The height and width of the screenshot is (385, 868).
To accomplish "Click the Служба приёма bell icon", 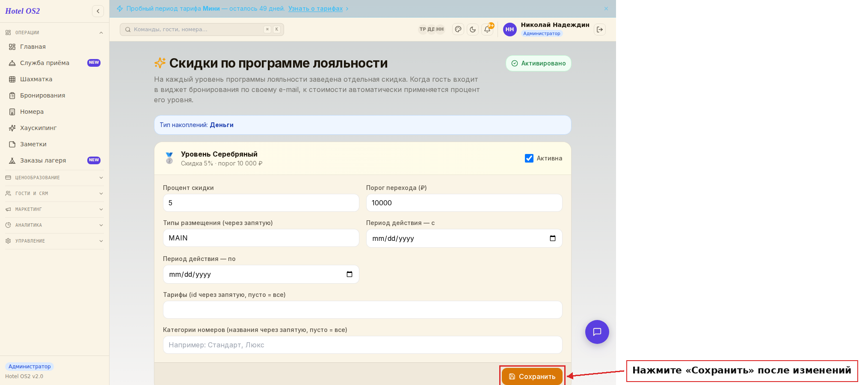I will tap(12, 63).
